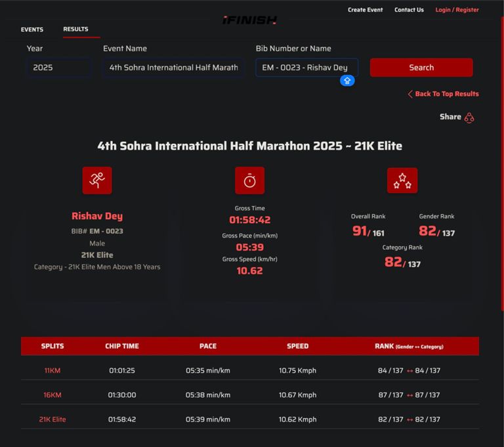Click the runner icon tile
Screen dimensions: 504x447
click(97, 180)
